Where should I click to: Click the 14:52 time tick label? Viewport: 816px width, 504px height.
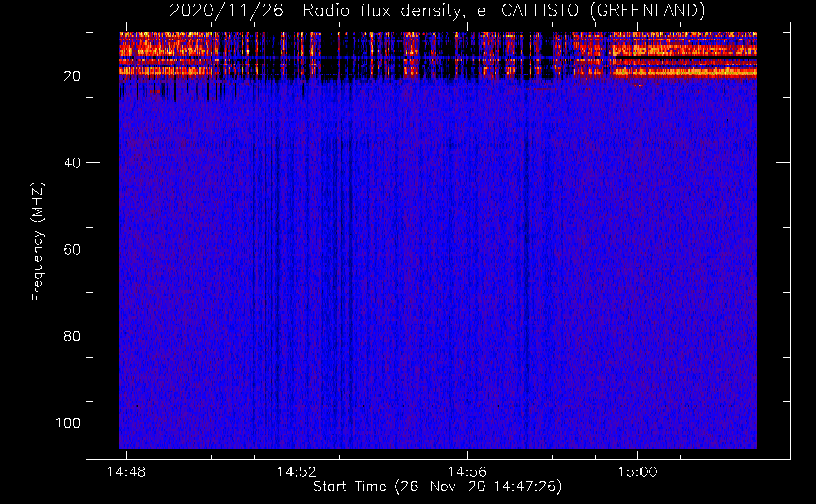pyautogui.click(x=297, y=472)
